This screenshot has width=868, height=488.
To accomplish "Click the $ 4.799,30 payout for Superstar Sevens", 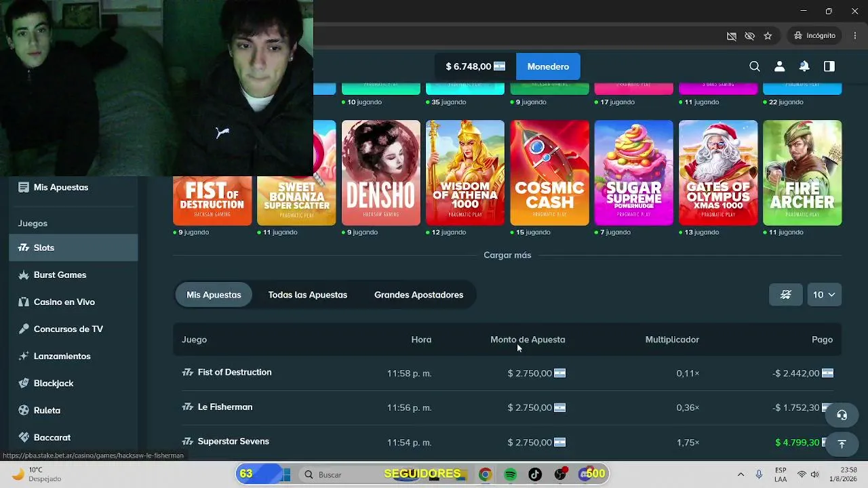I will 797,443.
